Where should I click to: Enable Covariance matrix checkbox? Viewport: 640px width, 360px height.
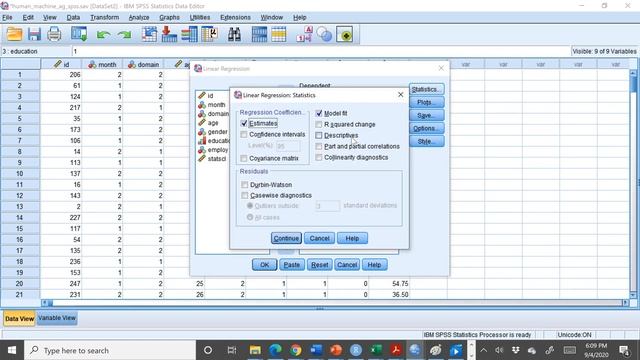point(244,158)
